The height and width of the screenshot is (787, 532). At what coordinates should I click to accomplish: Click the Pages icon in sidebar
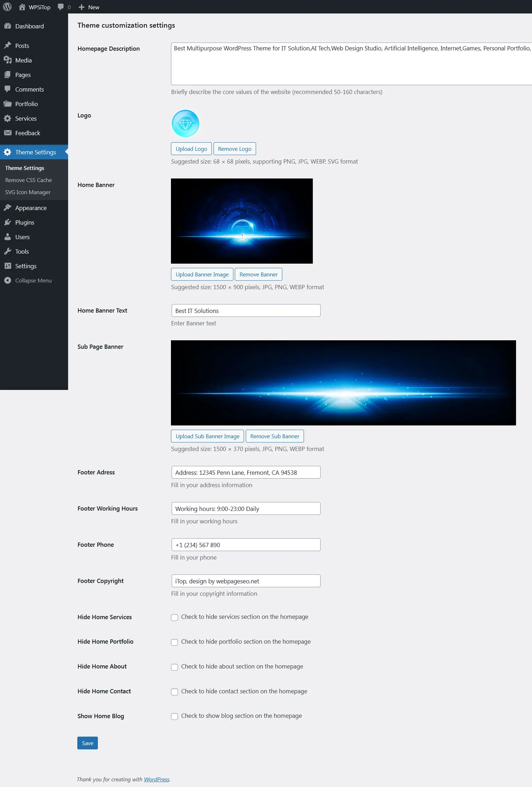pyautogui.click(x=7, y=75)
